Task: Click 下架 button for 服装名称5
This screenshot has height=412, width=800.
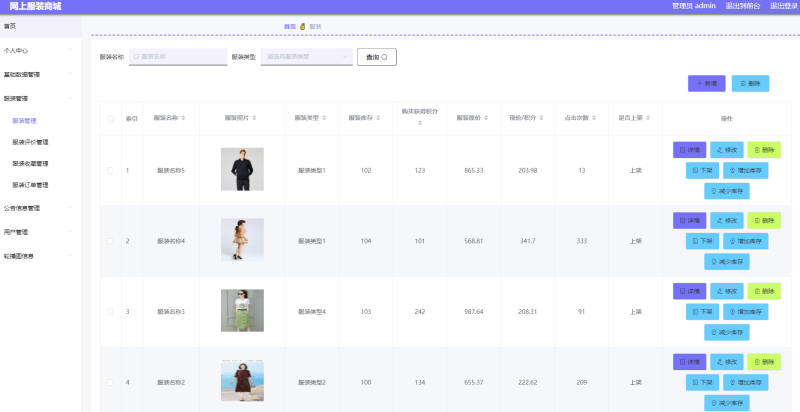Action: click(x=700, y=170)
